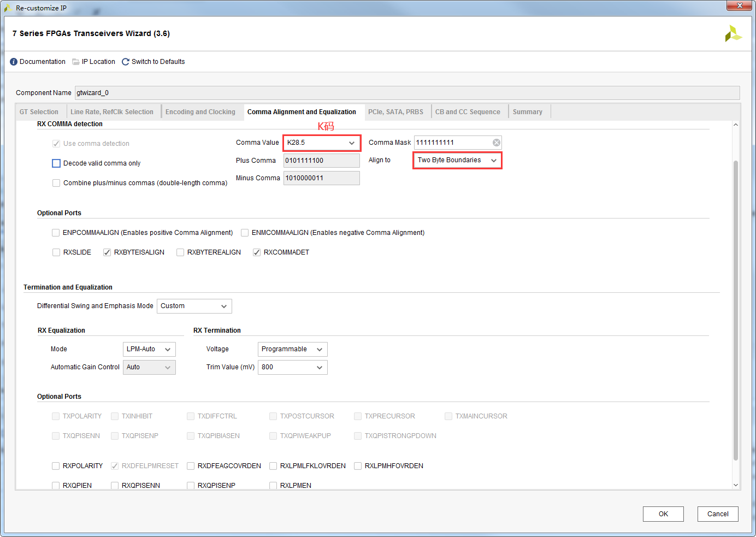Click the Vivado icon in the title bar
Viewport: 756px width, 537px height.
coord(8,8)
